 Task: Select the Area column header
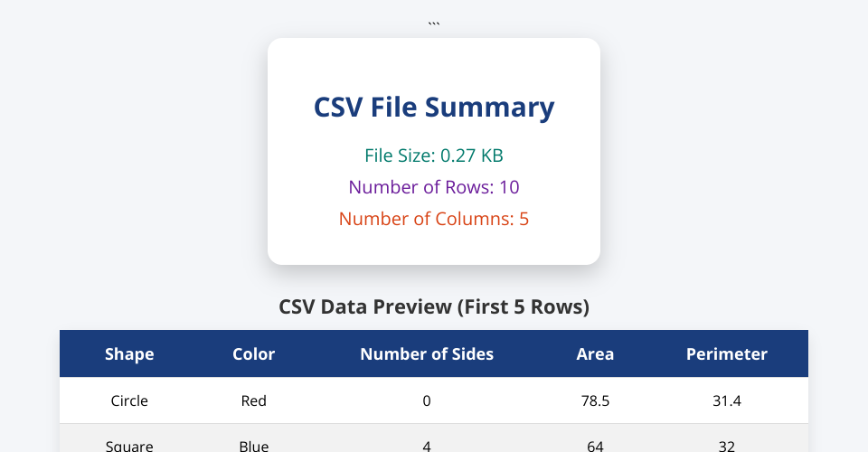pos(595,354)
